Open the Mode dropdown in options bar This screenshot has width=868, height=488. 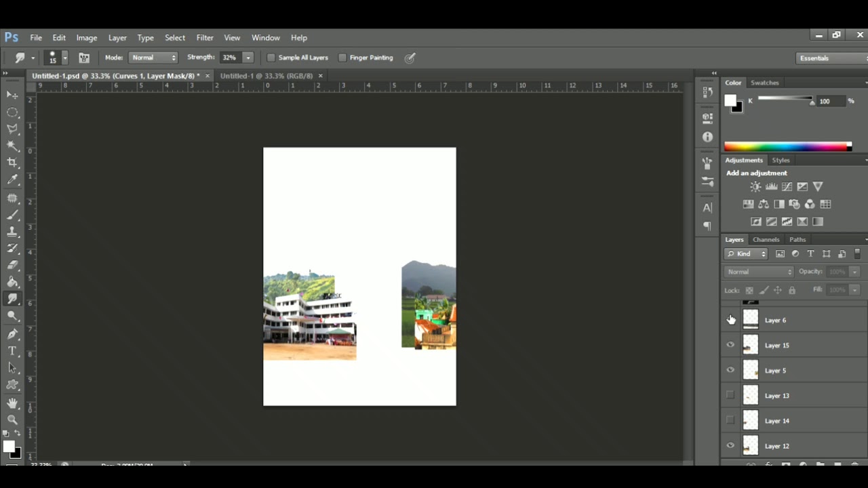[153, 58]
